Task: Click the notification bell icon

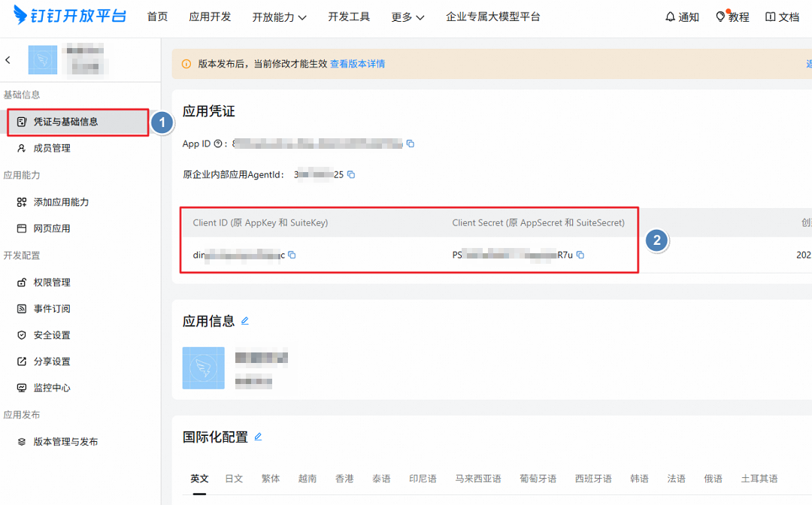Action: 670,17
